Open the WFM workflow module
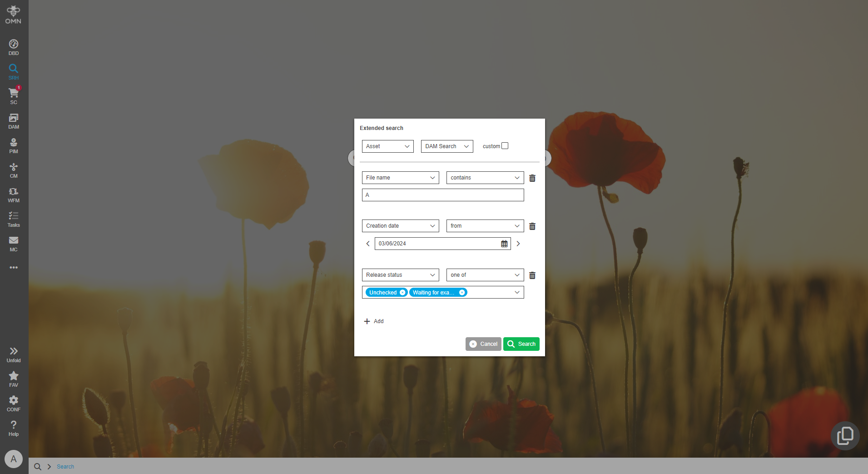This screenshot has width=868, height=474. coord(13,192)
